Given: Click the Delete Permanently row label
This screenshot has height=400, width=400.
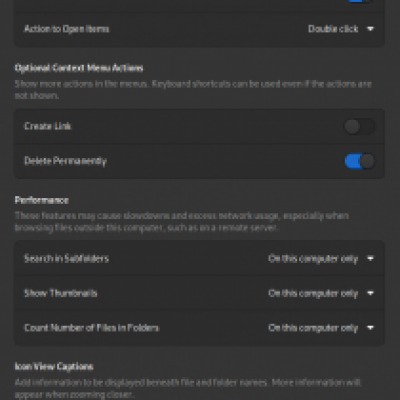Looking at the screenshot, I should tap(65, 161).
